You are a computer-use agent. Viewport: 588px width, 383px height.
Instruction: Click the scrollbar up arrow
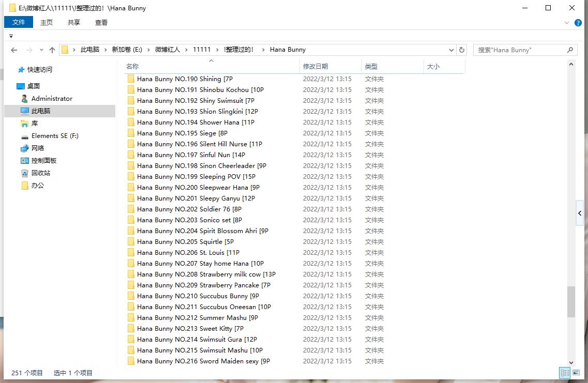571,65
